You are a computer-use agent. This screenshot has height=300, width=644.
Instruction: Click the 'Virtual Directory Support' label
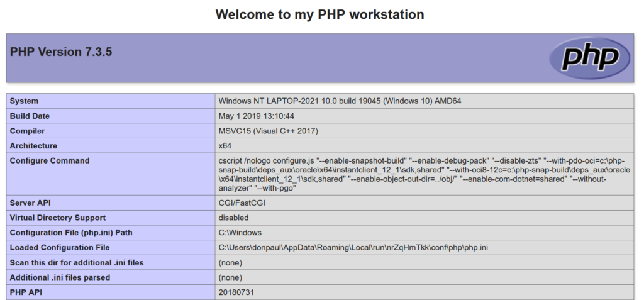point(57,218)
